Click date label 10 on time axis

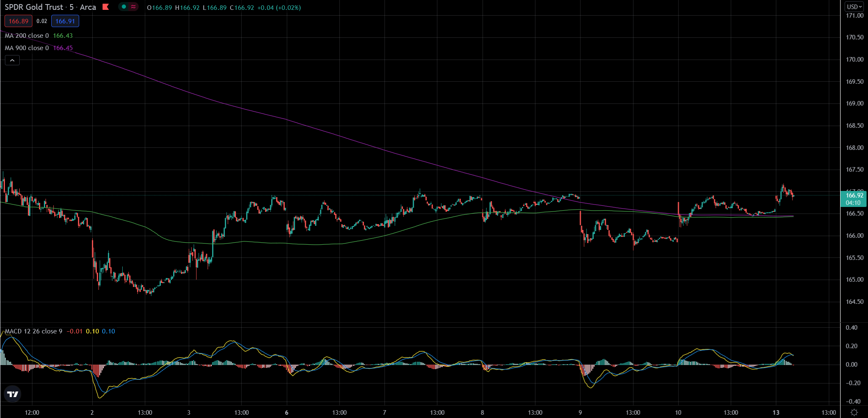click(x=678, y=413)
